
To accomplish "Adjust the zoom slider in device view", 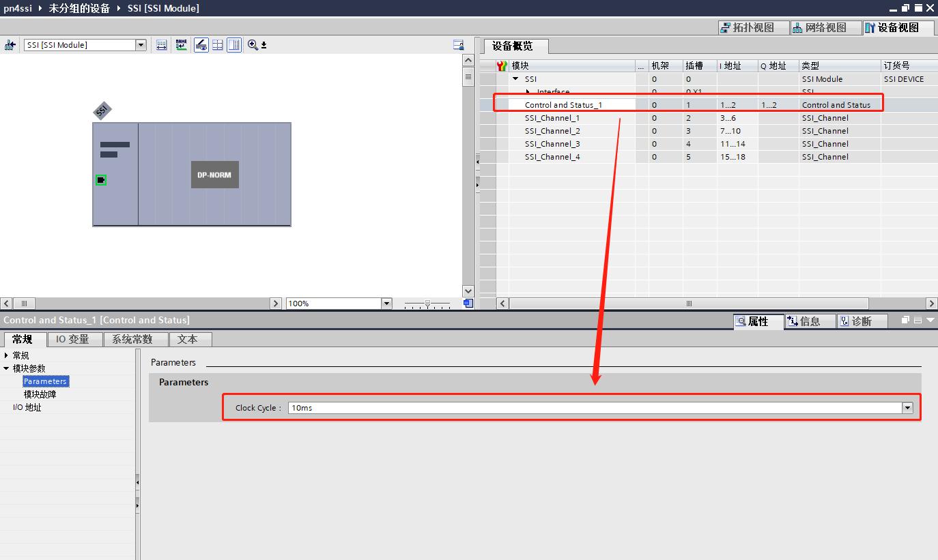I will tap(427, 304).
